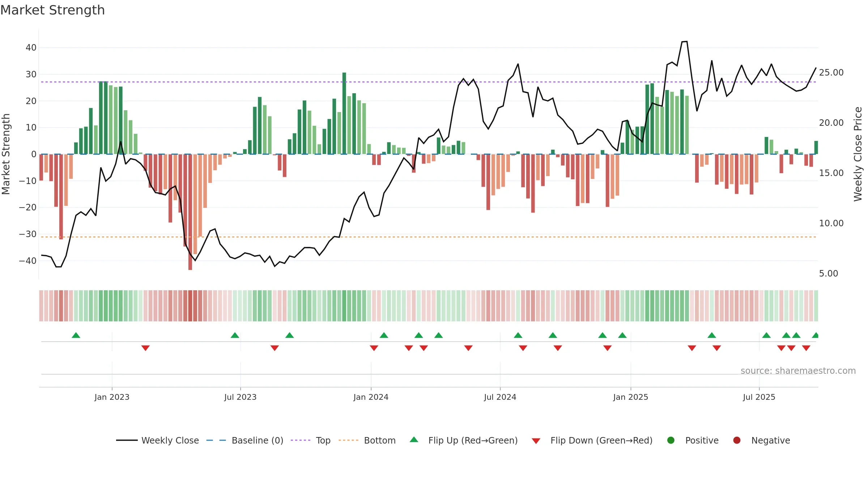Click the Jan 2025 axis label
Viewport: 868px width, 488px height.
point(631,397)
